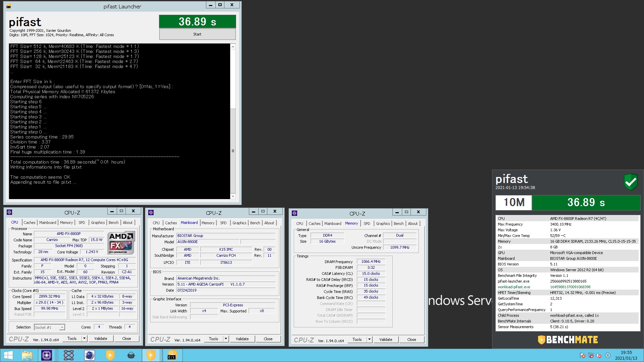Click Close in the CPU-Z CPU-tab window
This screenshot has width=644, height=362.
click(x=126, y=339)
